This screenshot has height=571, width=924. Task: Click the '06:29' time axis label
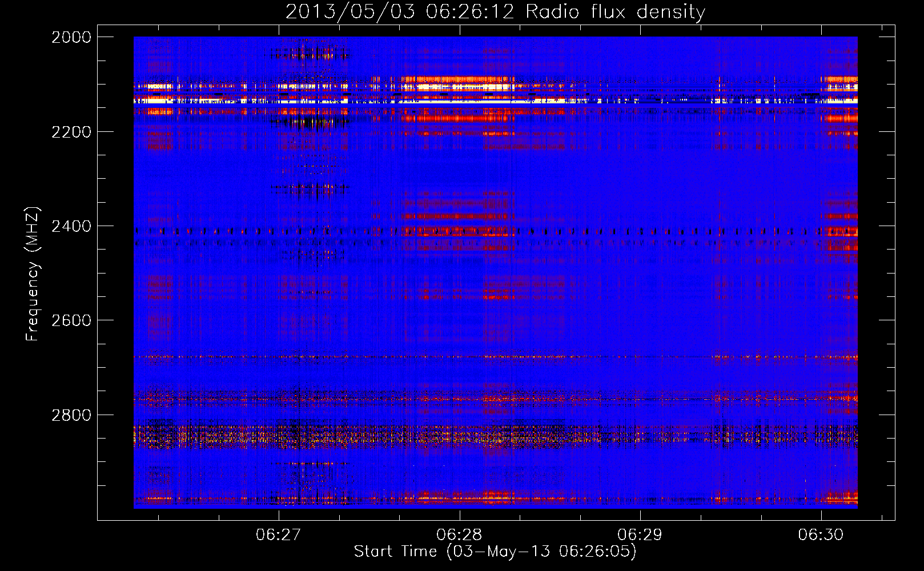click(640, 534)
